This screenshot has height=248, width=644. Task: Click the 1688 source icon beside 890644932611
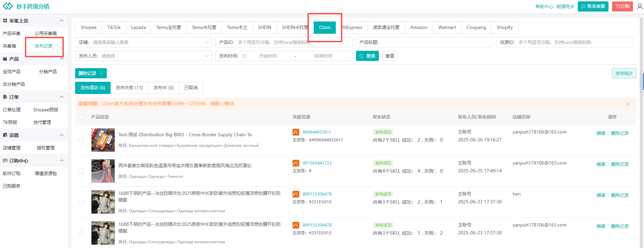pos(296,132)
